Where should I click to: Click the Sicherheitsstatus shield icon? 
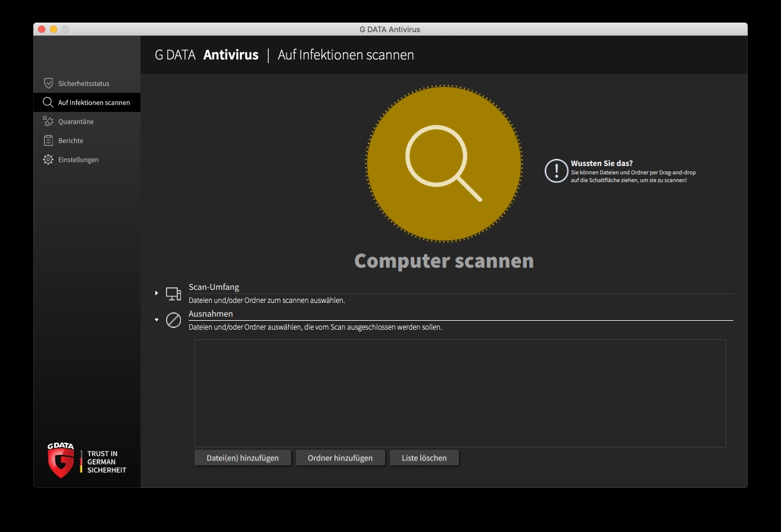pyautogui.click(x=48, y=83)
